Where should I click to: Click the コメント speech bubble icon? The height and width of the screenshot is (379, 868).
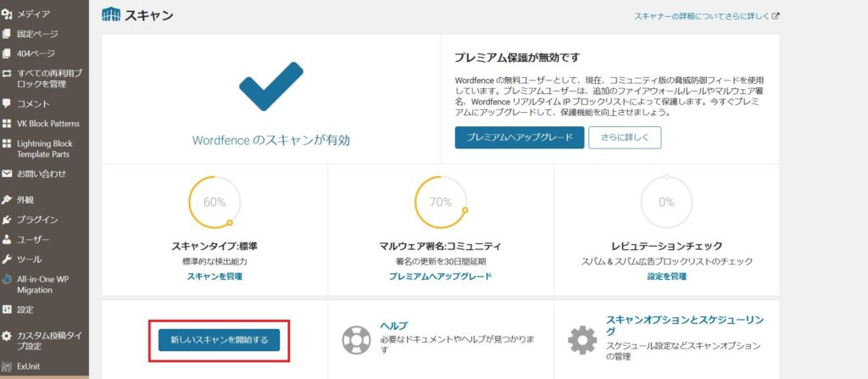[7, 103]
